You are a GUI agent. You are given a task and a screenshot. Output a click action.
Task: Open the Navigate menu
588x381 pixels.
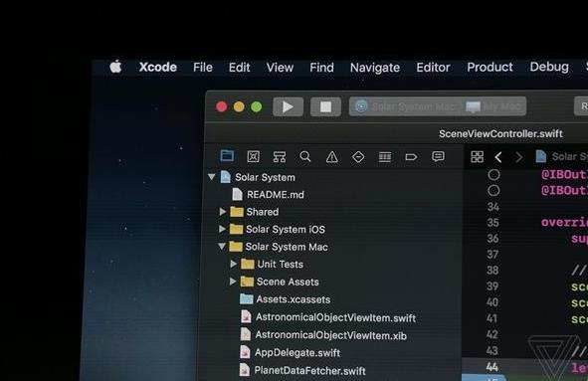click(375, 68)
